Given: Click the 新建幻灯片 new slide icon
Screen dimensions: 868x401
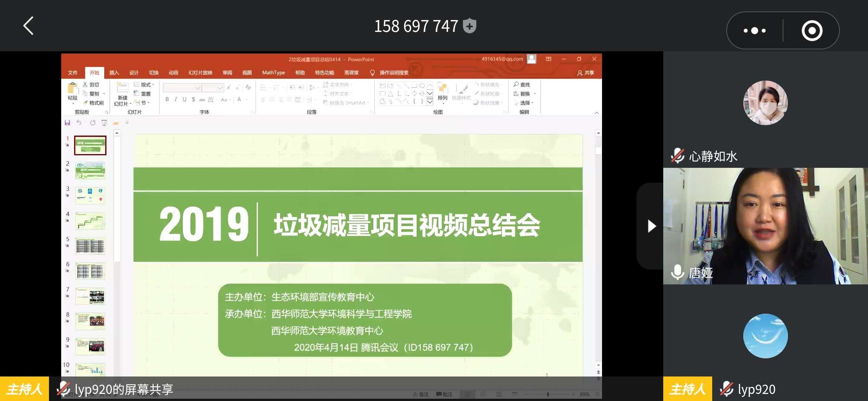Looking at the screenshot, I should point(122,88).
